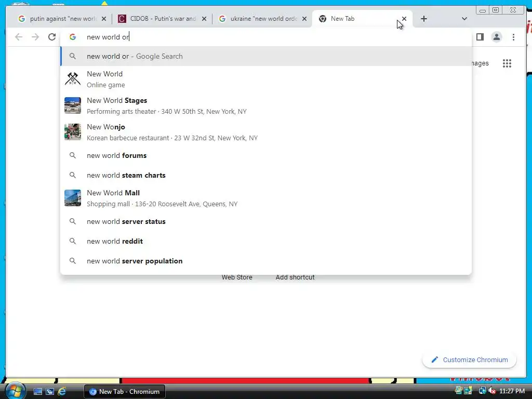Expand the tab search chevron
This screenshot has width=532, height=399.
click(464, 19)
